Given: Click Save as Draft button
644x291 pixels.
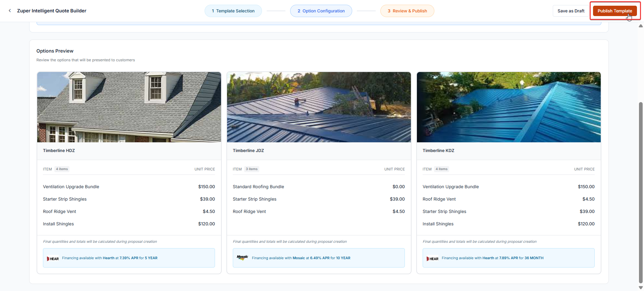Looking at the screenshot, I should (571, 11).
